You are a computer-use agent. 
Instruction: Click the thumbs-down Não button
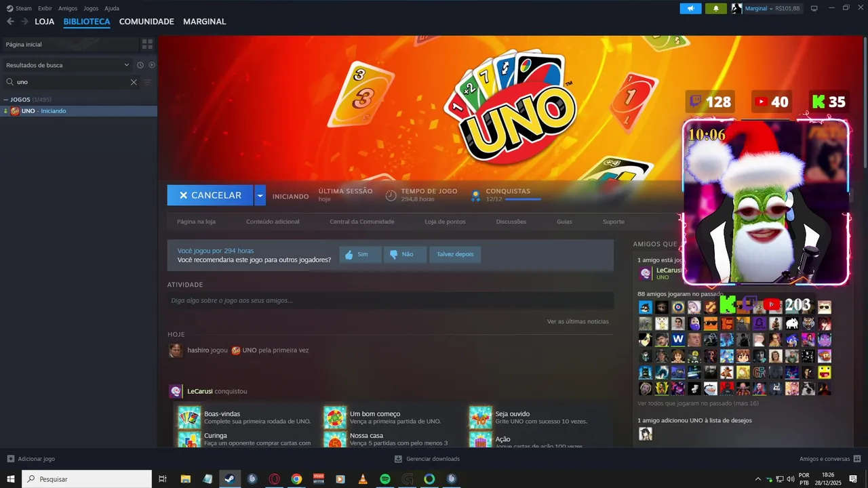[405, 255]
